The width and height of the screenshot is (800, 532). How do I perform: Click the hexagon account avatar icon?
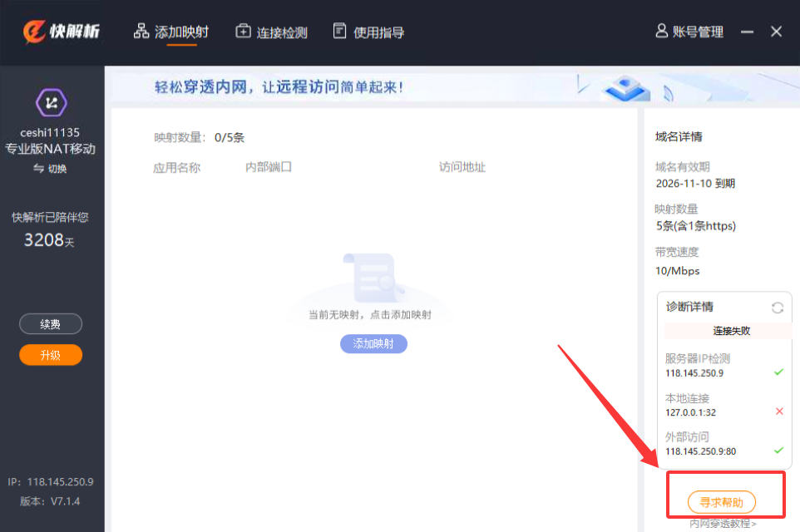(51, 103)
